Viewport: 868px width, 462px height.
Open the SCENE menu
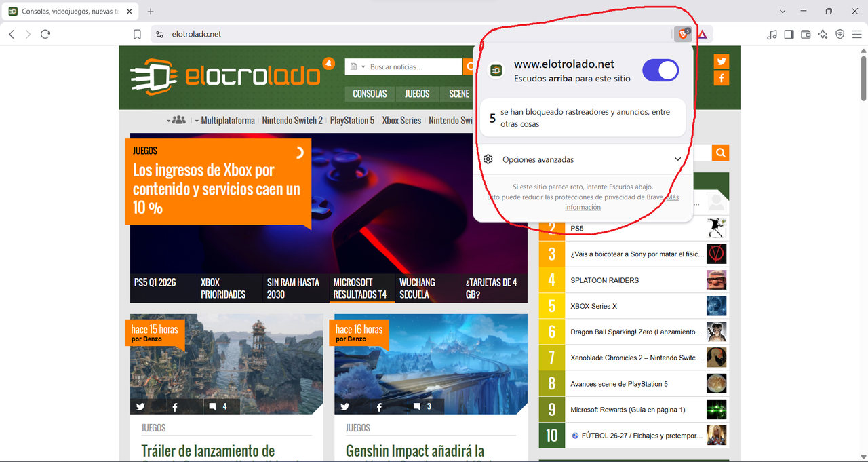point(459,94)
